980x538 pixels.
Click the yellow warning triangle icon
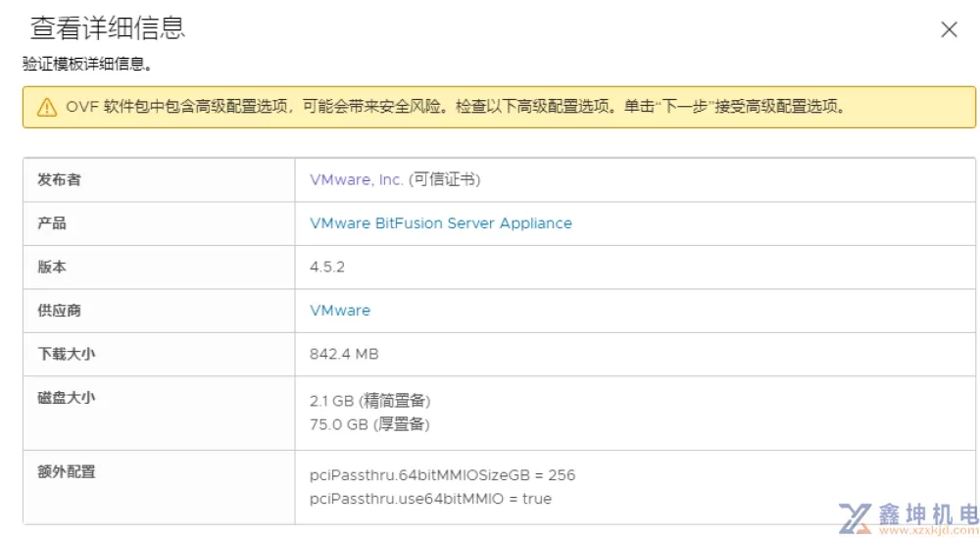[x=47, y=108]
